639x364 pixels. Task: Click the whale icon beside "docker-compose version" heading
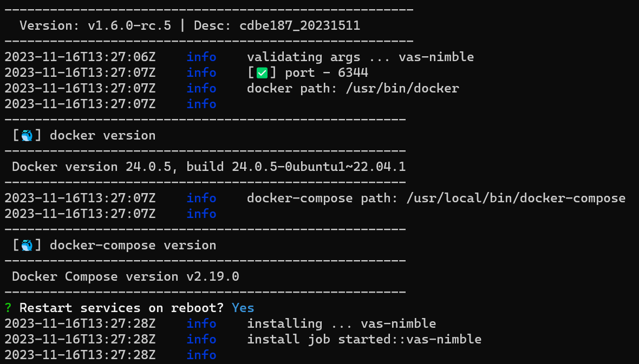pos(27,246)
